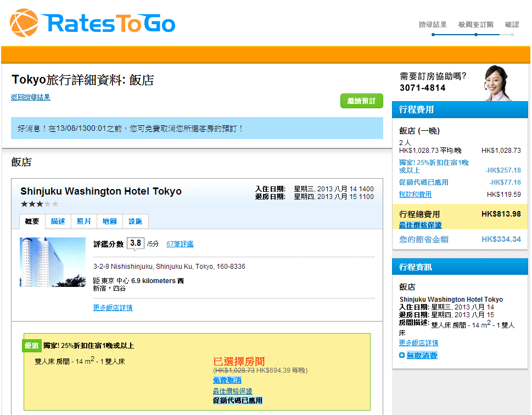
Task: Switch to the 描述 description tab
Action: [58, 222]
